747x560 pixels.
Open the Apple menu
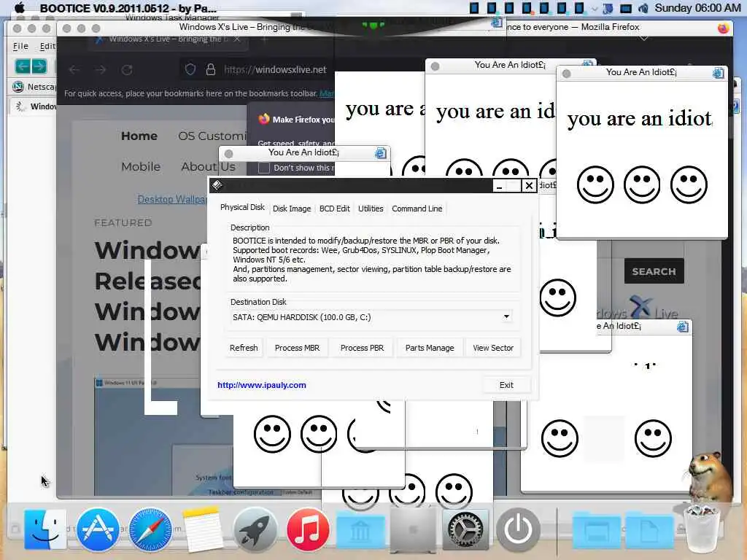pos(20,7)
